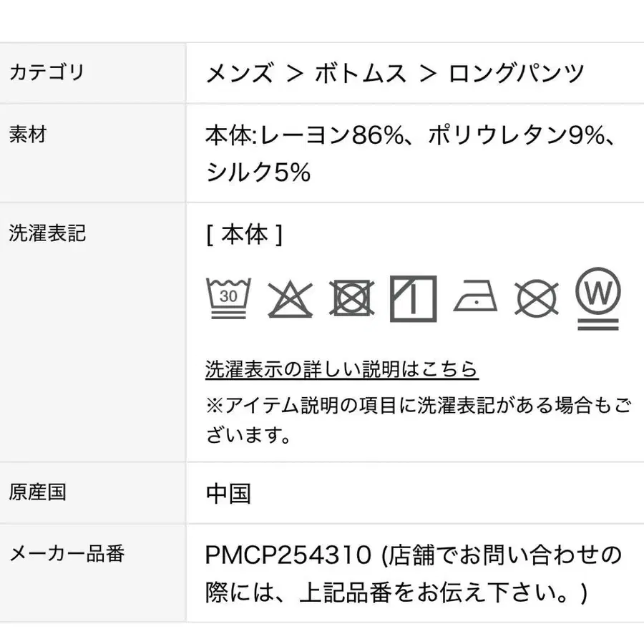Select the ロングパンツ breadcrumb link
This screenshot has height=644, width=644.
[517, 73]
